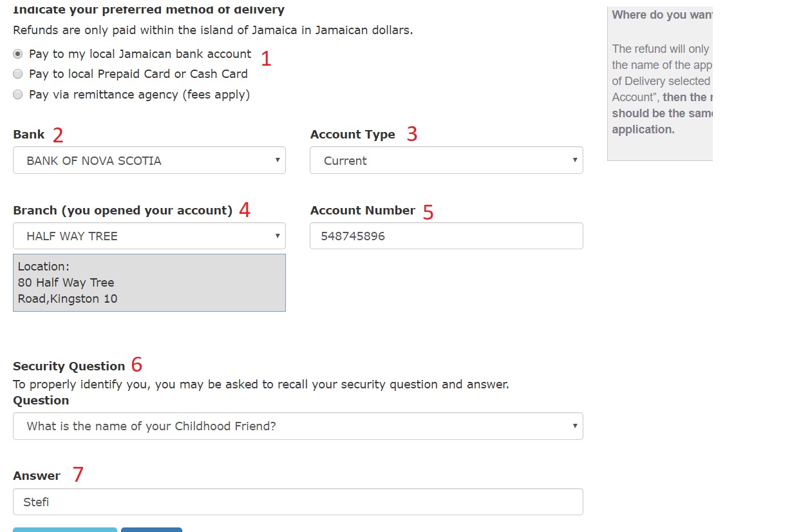Click the 'Where do you want' help heading
The image size is (801, 532).
click(x=662, y=15)
